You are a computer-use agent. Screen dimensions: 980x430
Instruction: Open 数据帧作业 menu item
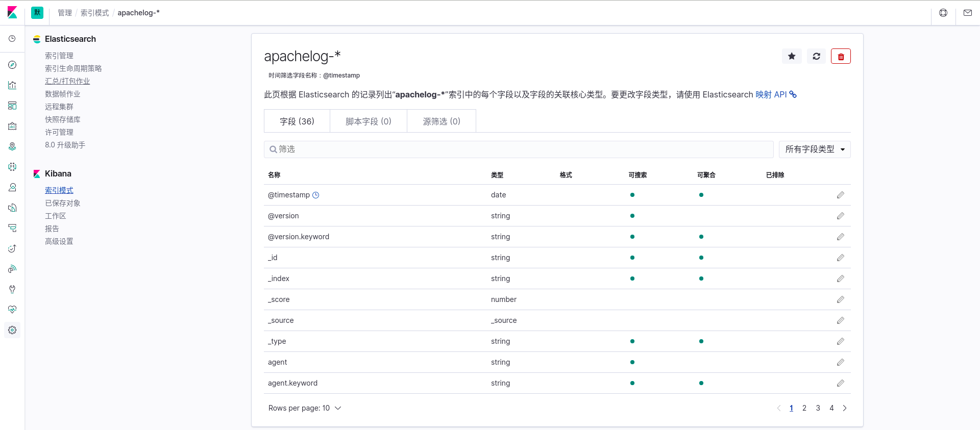point(63,94)
